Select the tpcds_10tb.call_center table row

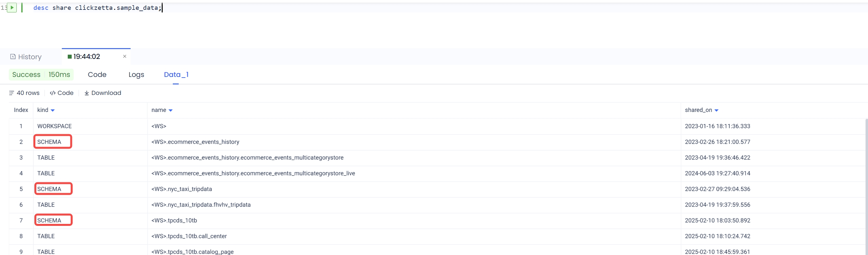point(189,236)
